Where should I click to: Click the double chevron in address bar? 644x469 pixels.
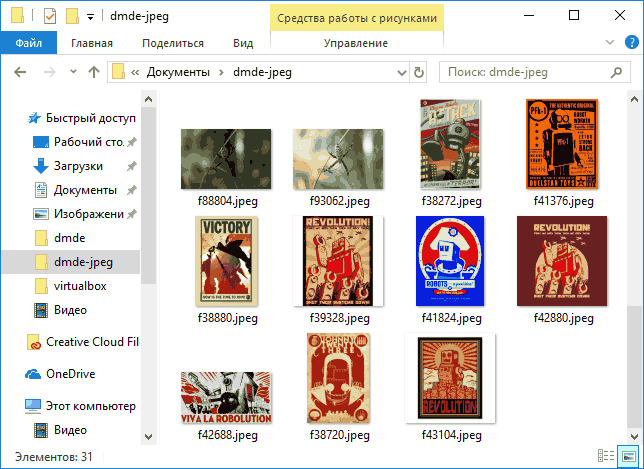(x=135, y=73)
